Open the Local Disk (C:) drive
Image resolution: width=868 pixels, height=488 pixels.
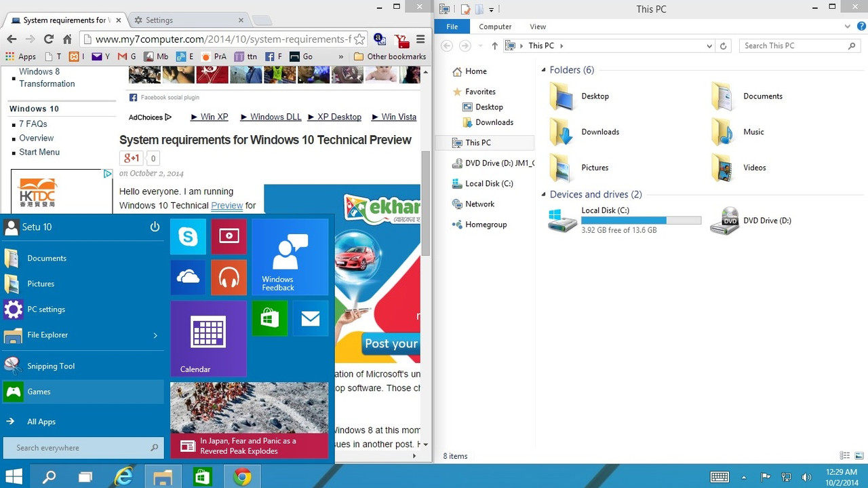pyautogui.click(x=624, y=221)
